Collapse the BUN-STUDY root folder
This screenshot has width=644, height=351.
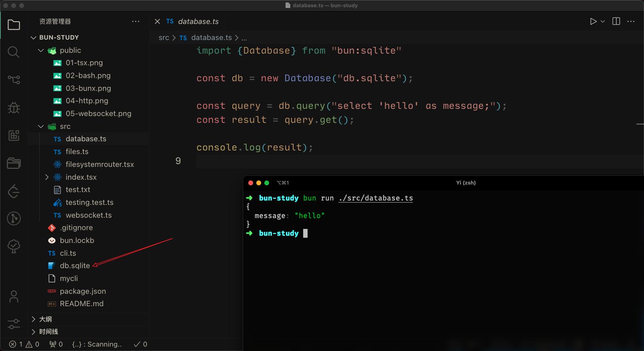tap(34, 37)
